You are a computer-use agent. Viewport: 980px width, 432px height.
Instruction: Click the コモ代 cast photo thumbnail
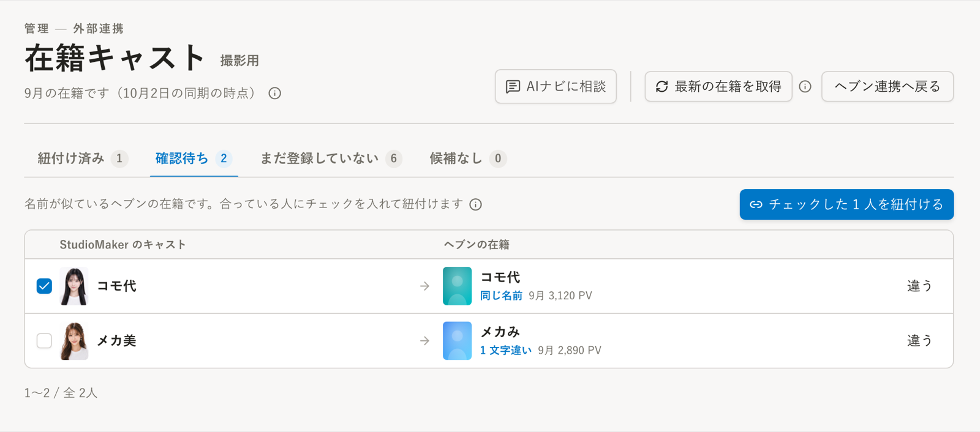pyautogui.click(x=74, y=286)
